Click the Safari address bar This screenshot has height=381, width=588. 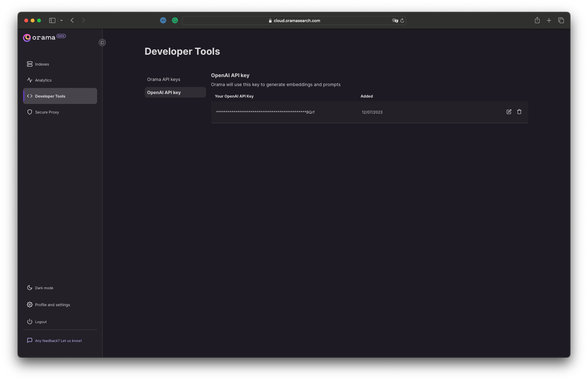click(x=294, y=20)
